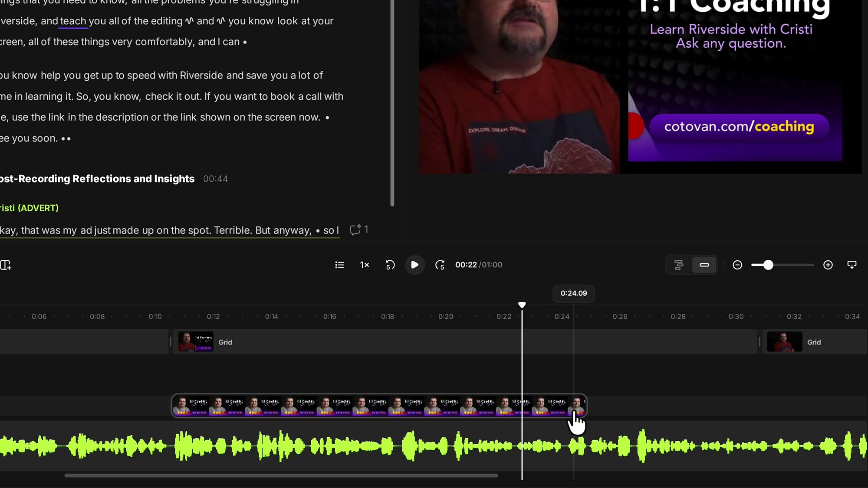Select the Grid scene starting near 0:11

[465, 342]
